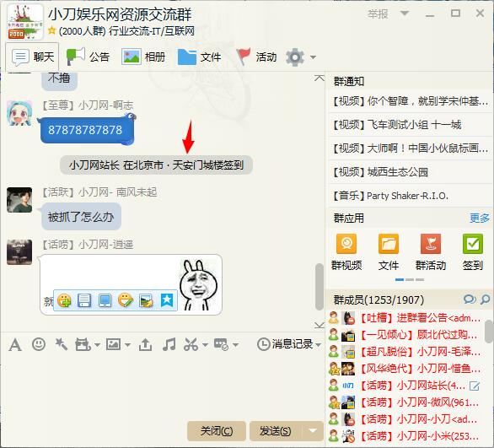Screen dimensions: 494x448
Task: Open the 群活动 group activity app
Action: pos(431,252)
